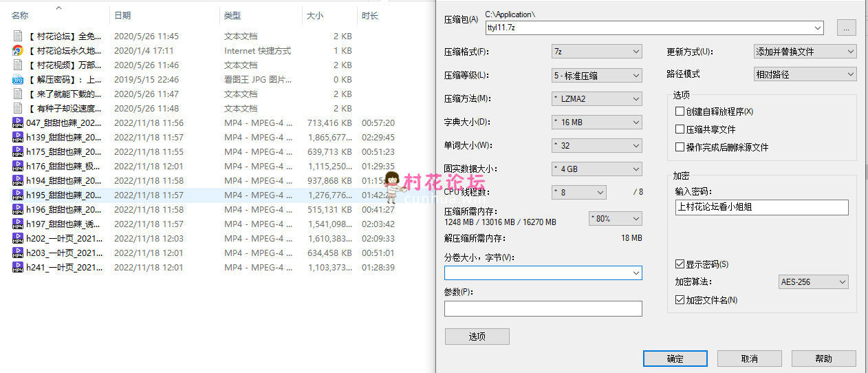Open the 压缩格式 dropdown showing 7z
This screenshot has height=373, width=868.
[596, 52]
